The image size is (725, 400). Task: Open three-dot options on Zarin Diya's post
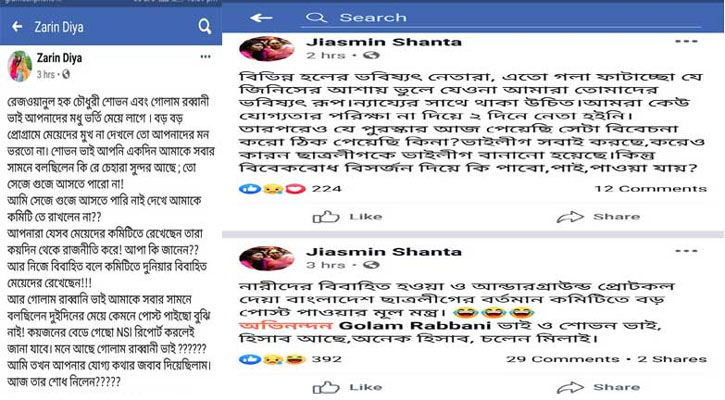point(205,57)
